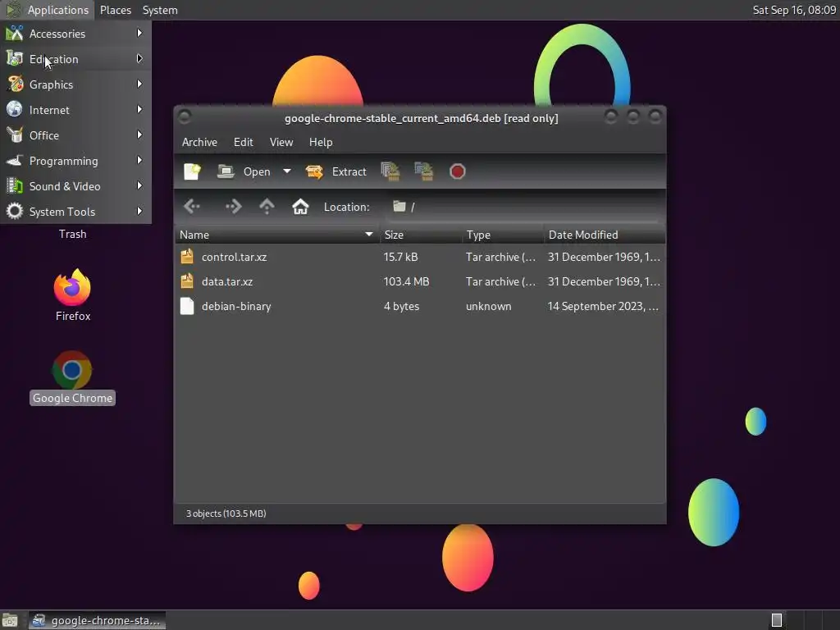840x630 pixels.
Task: Sort by the Name column header
Action: pos(277,235)
